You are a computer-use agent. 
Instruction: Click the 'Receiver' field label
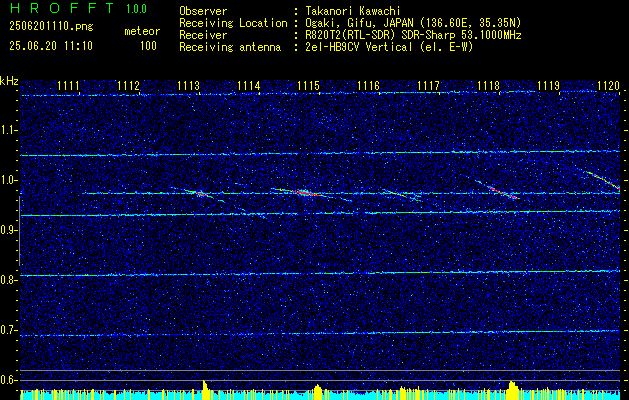click(203, 35)
